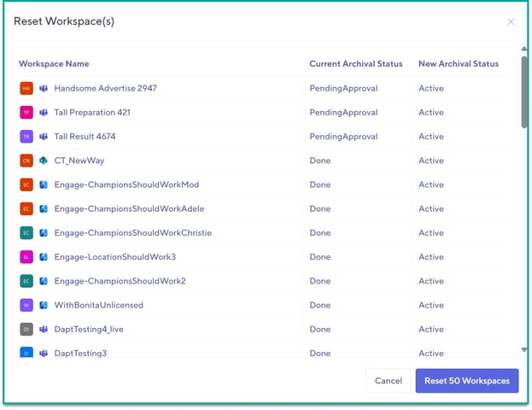This screenshot has width=532, height=410.
Task: Click the scrollbar down arrow in the list
Action: tap(523, 349)
